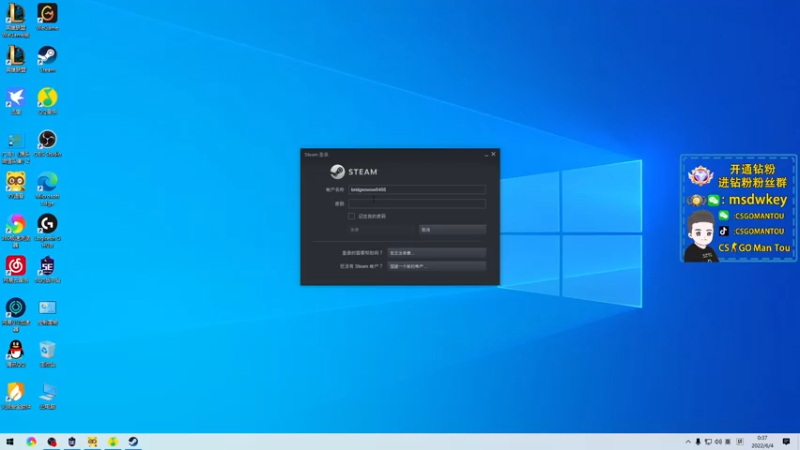Open the notification center icon

(x=786, y=442)
